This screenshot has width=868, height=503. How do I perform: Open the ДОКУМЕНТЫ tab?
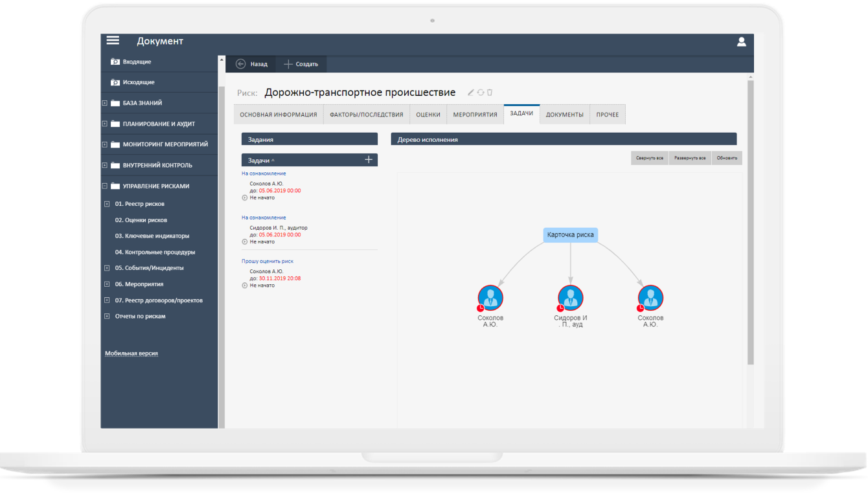(564, 115)
